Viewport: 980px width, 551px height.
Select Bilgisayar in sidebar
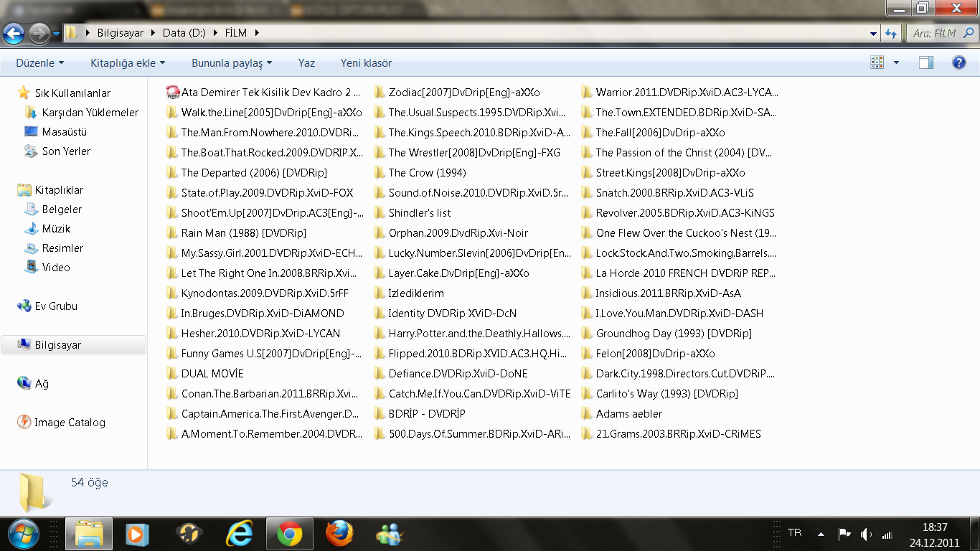(74, 345)
